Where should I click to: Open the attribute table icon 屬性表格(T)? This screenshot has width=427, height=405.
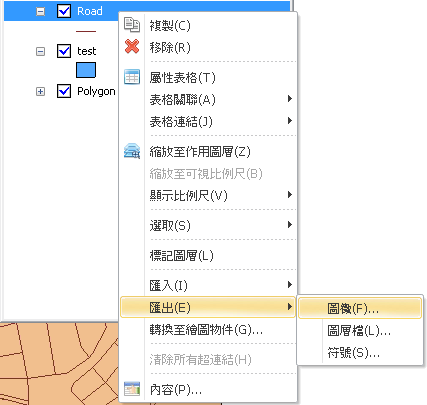pyautogui.click(x=132, y=77)
